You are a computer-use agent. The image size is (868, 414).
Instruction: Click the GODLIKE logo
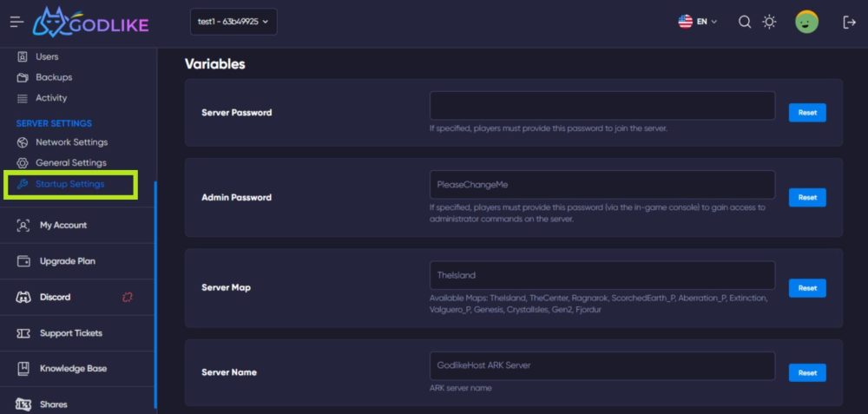(x=90, y=23)
